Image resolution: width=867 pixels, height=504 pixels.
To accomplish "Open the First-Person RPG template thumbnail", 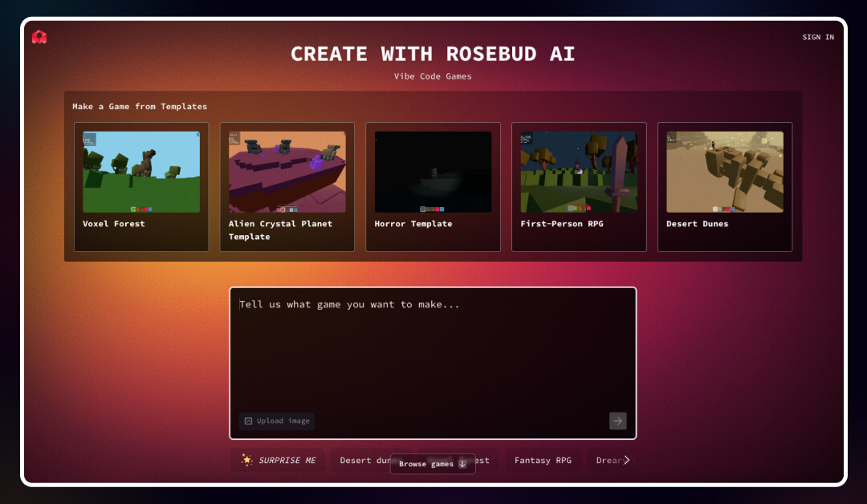I will click(579, 172).
